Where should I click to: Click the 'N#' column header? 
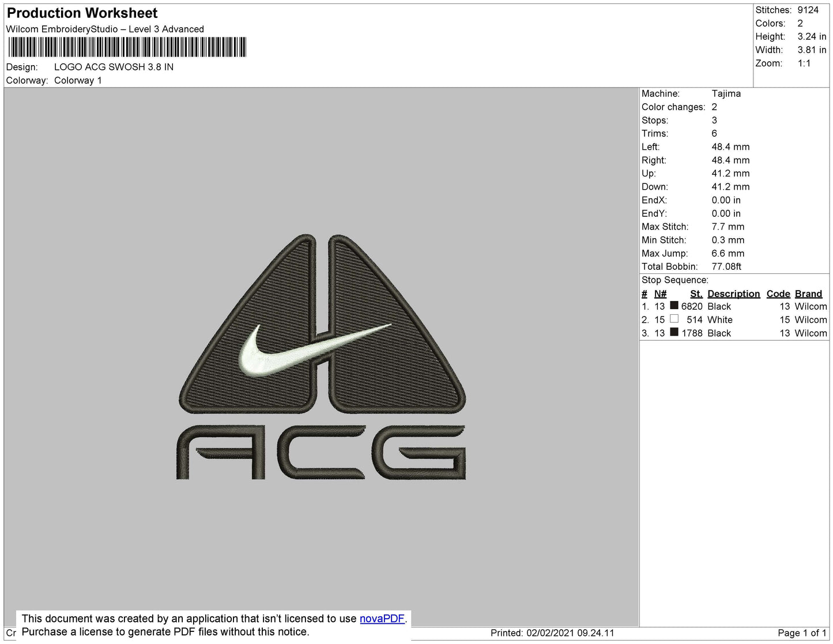660,293
